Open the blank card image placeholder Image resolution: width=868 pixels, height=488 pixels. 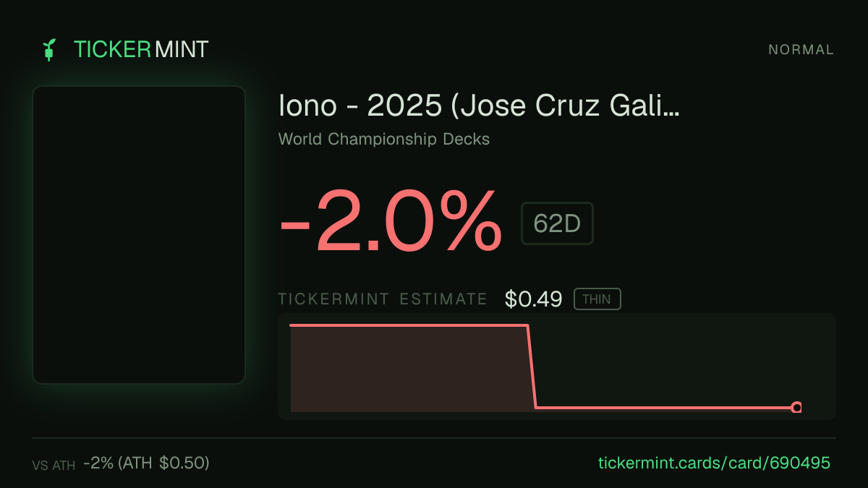pyautogui.click(x=139, y=235)
